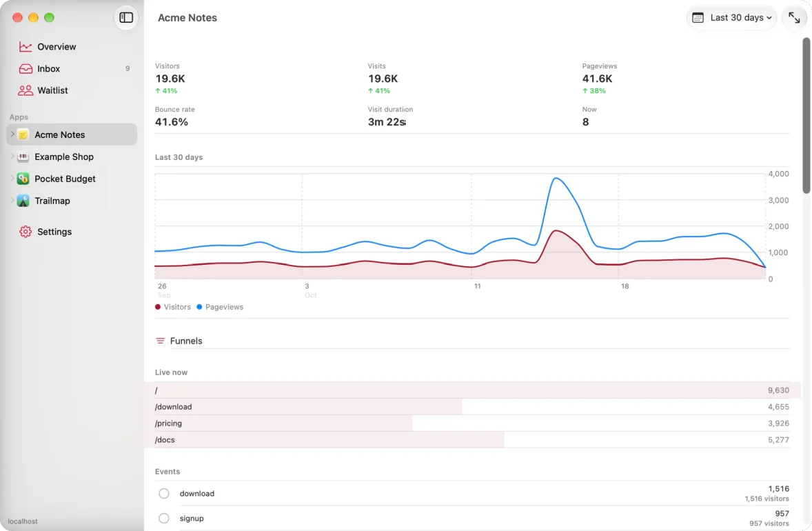This screenshot has height=531, width=812.
Task: Select the Trailmap app icon
Action: pos(23,201)
